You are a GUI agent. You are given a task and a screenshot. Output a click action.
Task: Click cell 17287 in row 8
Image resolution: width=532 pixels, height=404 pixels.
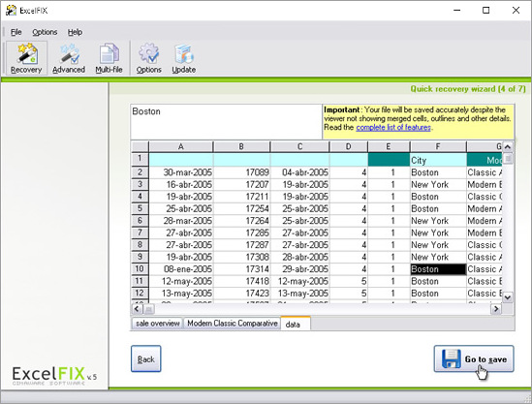(x=241, y=245)
